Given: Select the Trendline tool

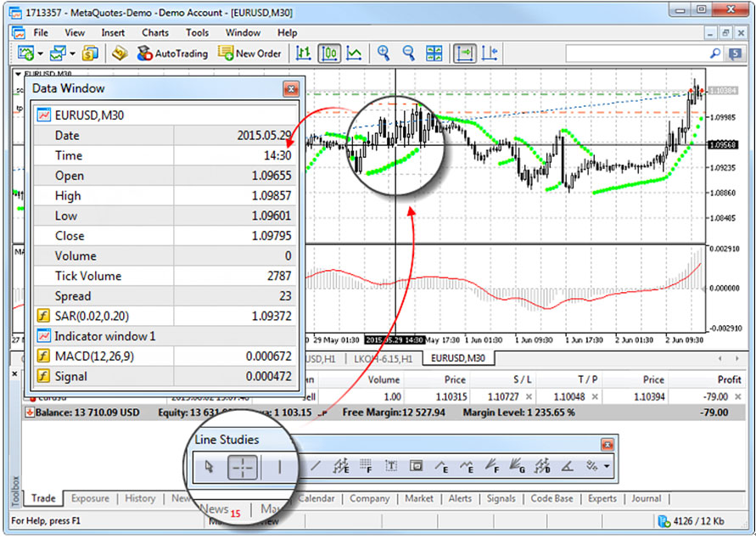Looking at the screenshot, I should [x=316, y=466].
